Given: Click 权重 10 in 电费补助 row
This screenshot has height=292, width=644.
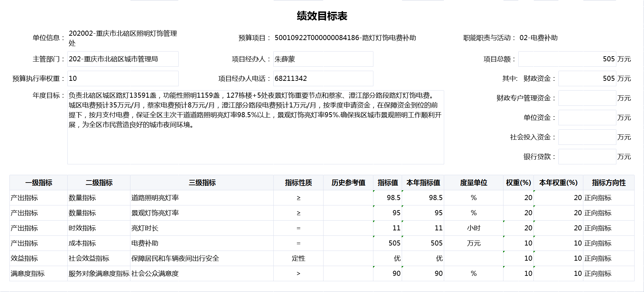Looking at the screenshot, I should [x=518, y=243].
